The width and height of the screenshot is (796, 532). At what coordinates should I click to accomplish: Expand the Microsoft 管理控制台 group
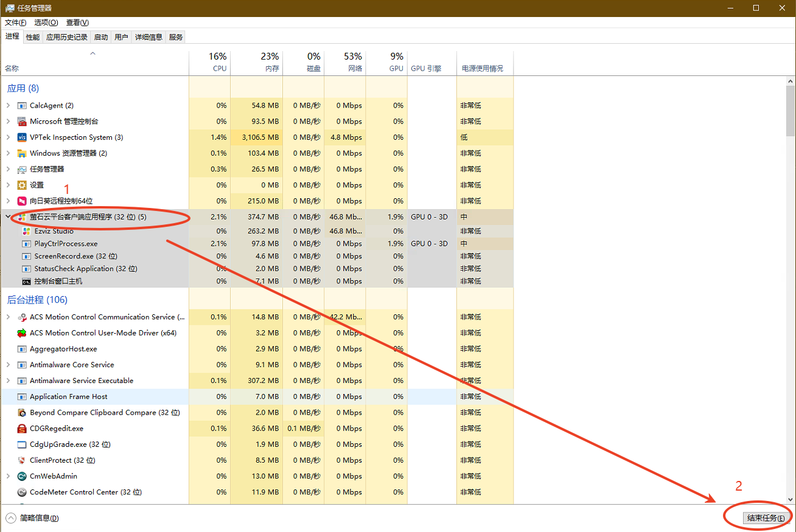coord(8,122)
